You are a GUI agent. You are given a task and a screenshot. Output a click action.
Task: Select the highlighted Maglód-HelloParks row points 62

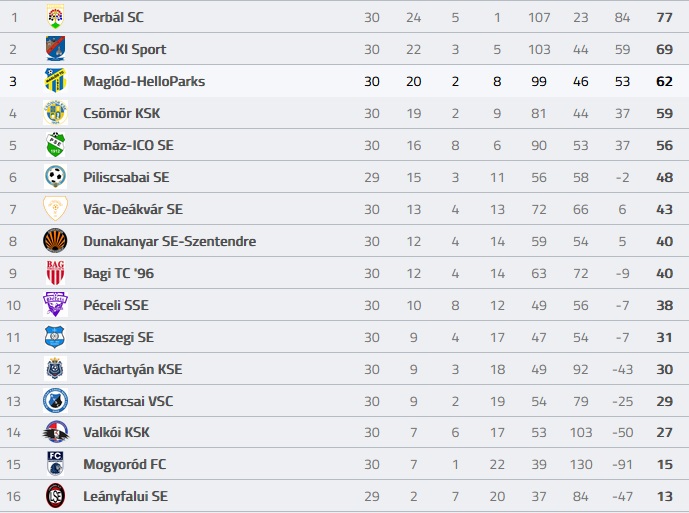pos(664,81)
